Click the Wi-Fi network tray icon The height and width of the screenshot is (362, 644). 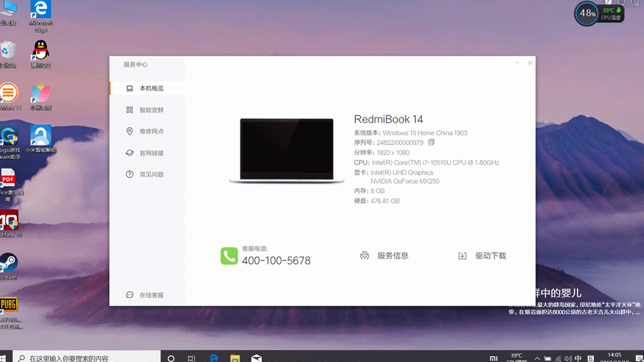pyautogui.click(x=558, y=359)
